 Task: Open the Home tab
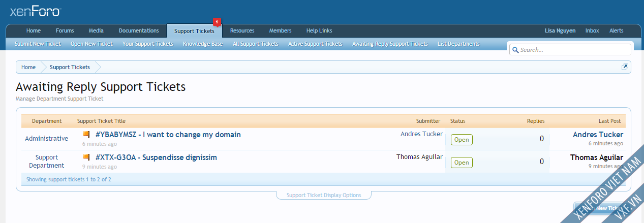(34, 30)
